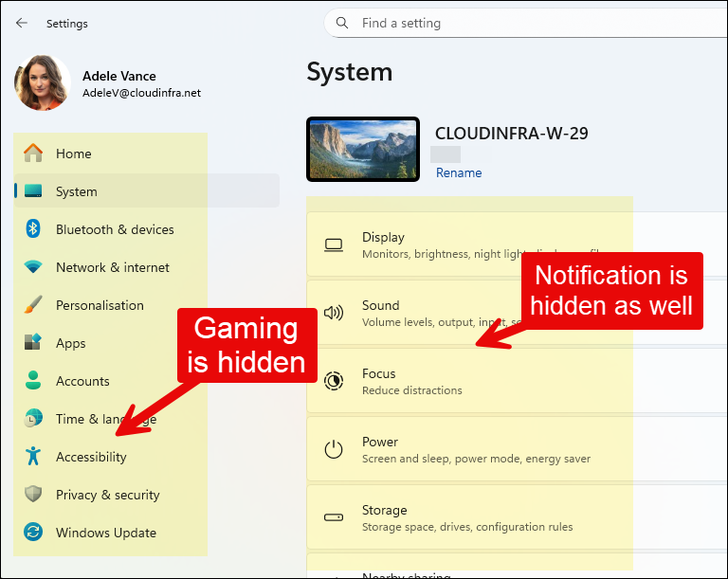Click the Rename link under PC name
This screenshot has height=579, width=728.
coord(459,172)
